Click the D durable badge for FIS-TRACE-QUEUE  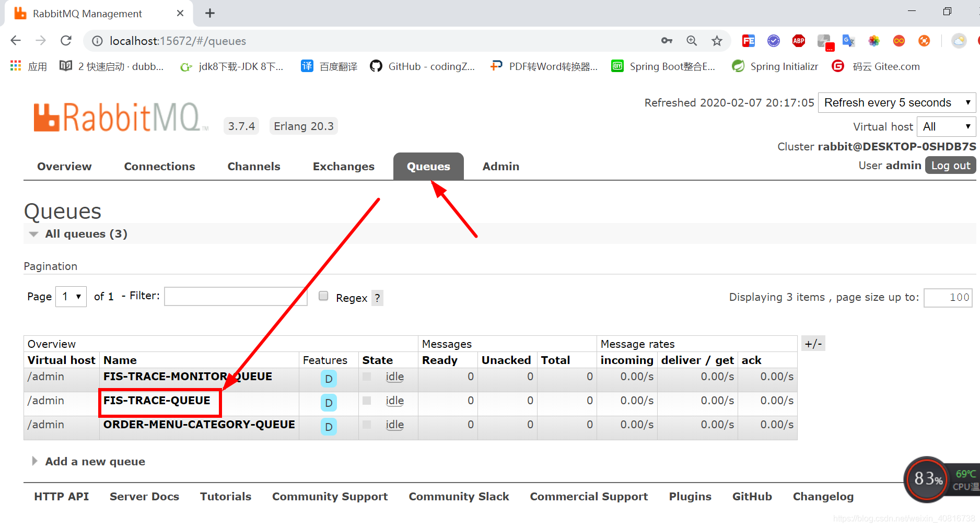tap(329, 403)
